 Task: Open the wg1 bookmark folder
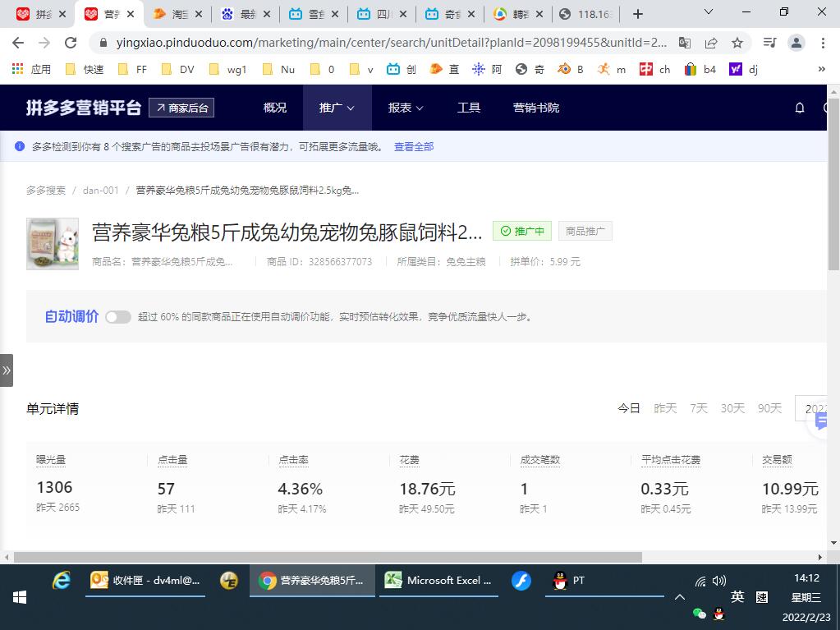tap(227, 69)
